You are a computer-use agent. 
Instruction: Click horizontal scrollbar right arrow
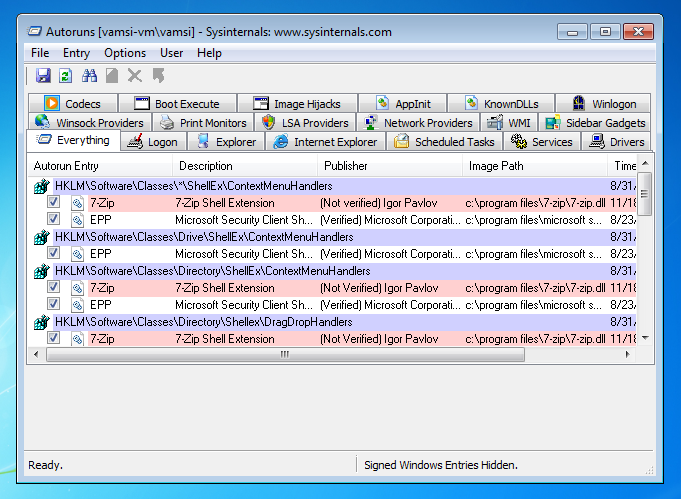coord(627,354)
